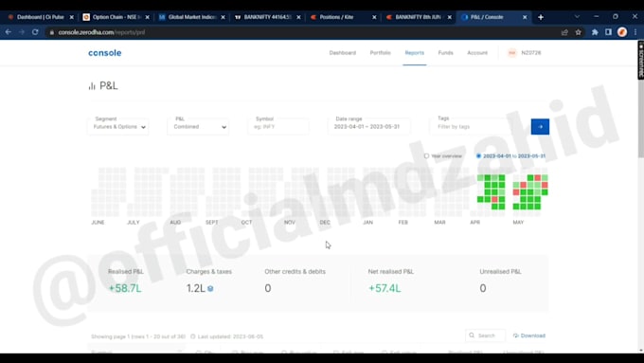Click the MAY month label
644x363 pixels.
click(x=518, y=222)
